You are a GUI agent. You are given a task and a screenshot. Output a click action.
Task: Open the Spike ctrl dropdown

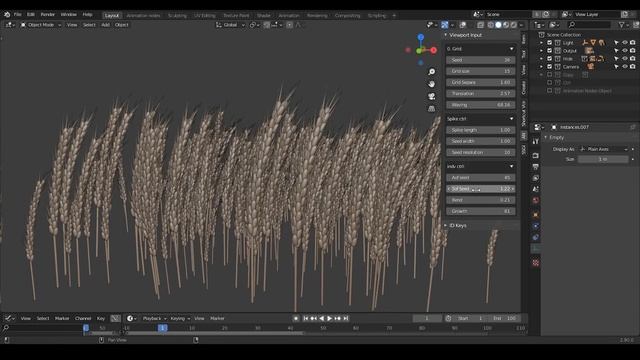pos(480,119)
